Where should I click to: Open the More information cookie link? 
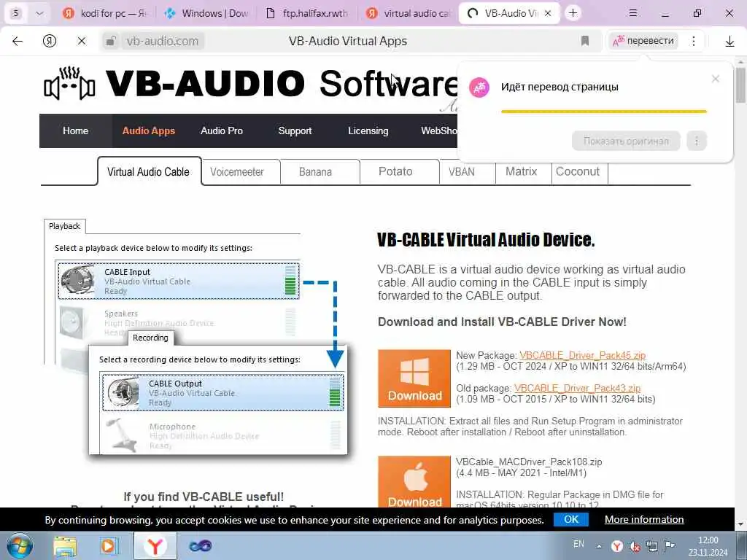644,519
